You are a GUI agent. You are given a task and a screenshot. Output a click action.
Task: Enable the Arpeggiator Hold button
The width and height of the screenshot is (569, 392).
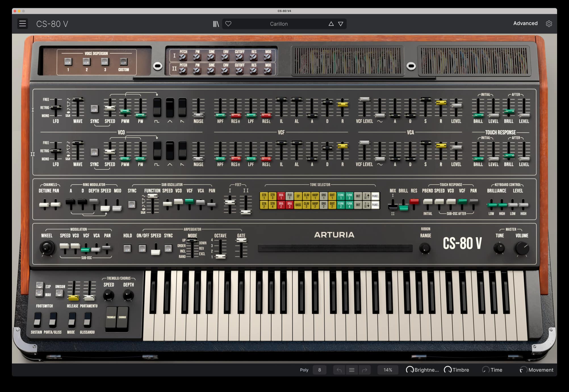tap(127, 248)
